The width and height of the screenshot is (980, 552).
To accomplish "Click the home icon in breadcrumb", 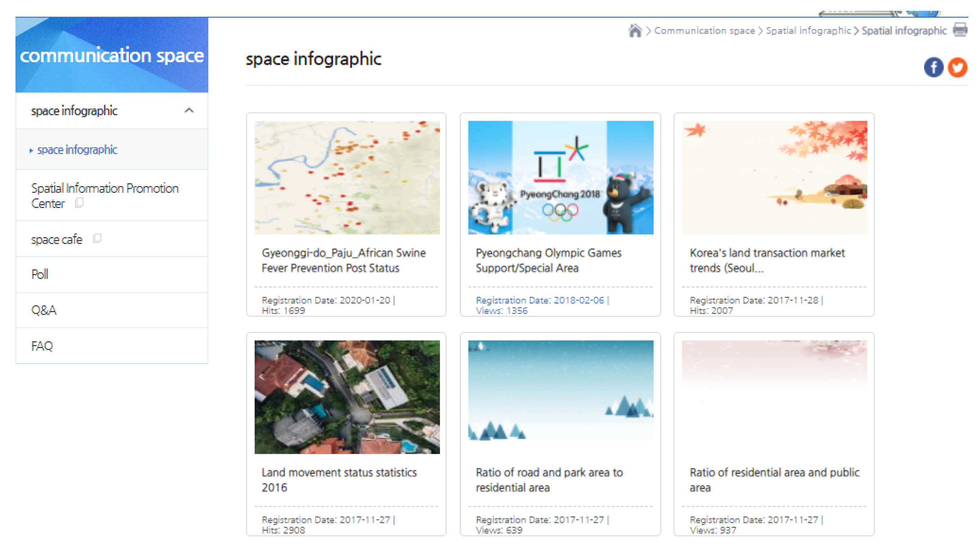I will pyautogui.click(x=635, y=31).
